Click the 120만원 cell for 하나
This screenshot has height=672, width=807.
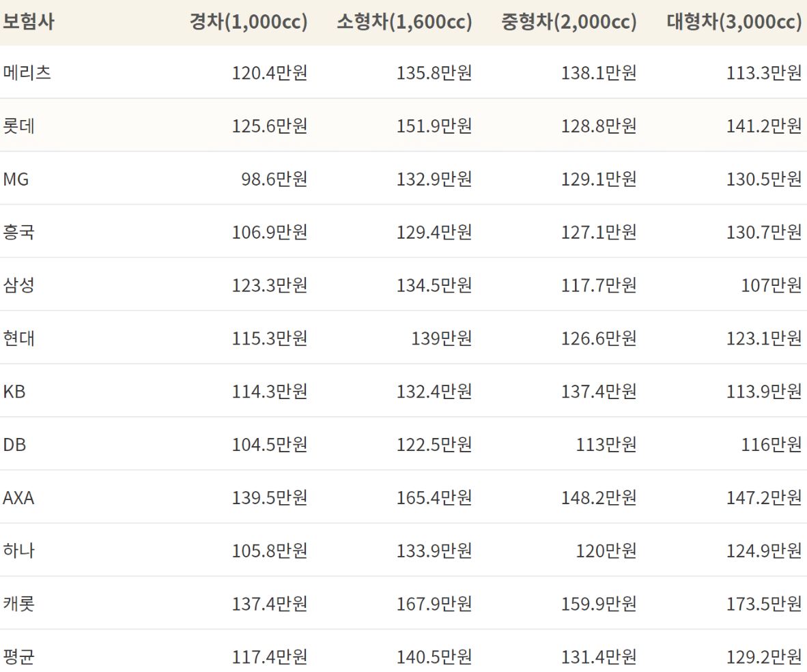tap(606, 551)
